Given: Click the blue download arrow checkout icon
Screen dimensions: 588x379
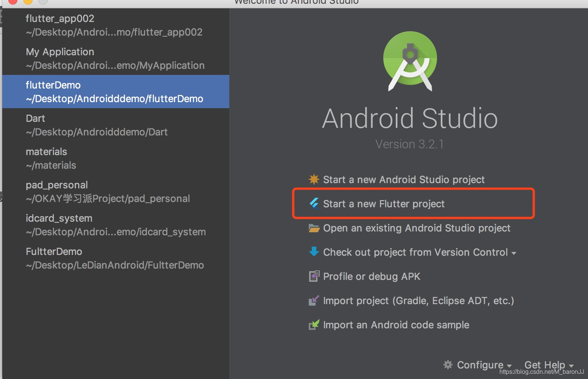Looking at the screenshot, I should click(314, 252).
